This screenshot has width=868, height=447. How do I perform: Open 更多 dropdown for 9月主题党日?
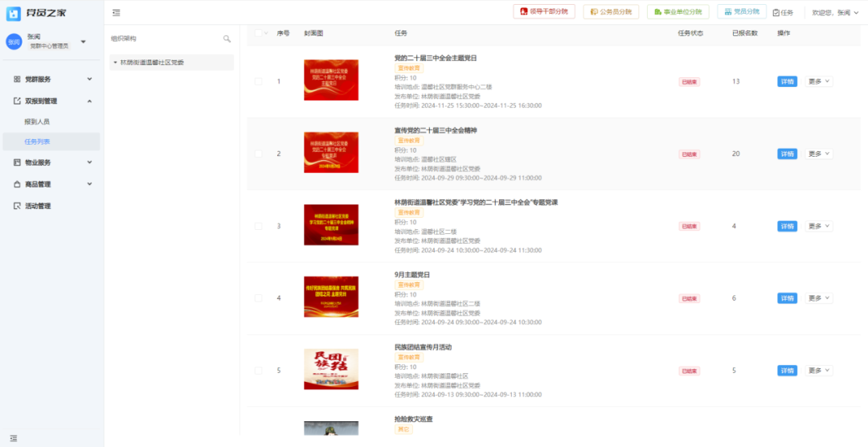pos(819,298)
